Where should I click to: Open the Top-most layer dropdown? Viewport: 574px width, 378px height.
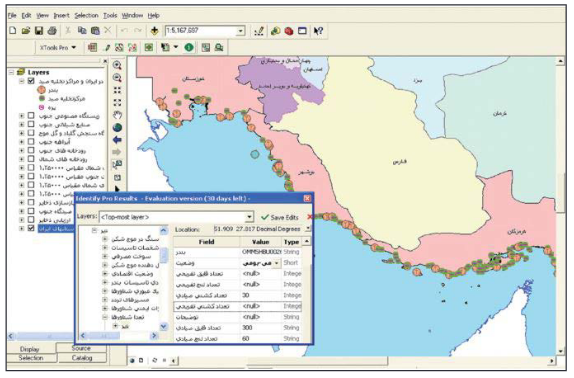click(249, 217)
